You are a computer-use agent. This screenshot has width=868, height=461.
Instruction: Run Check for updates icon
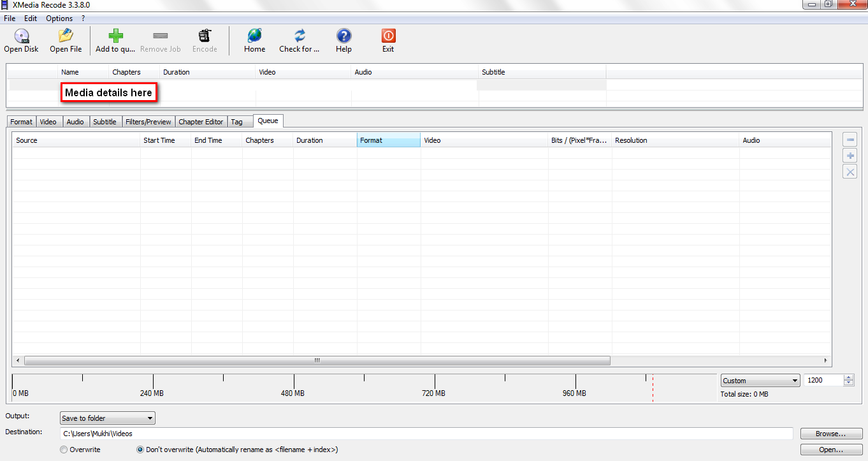300,36
